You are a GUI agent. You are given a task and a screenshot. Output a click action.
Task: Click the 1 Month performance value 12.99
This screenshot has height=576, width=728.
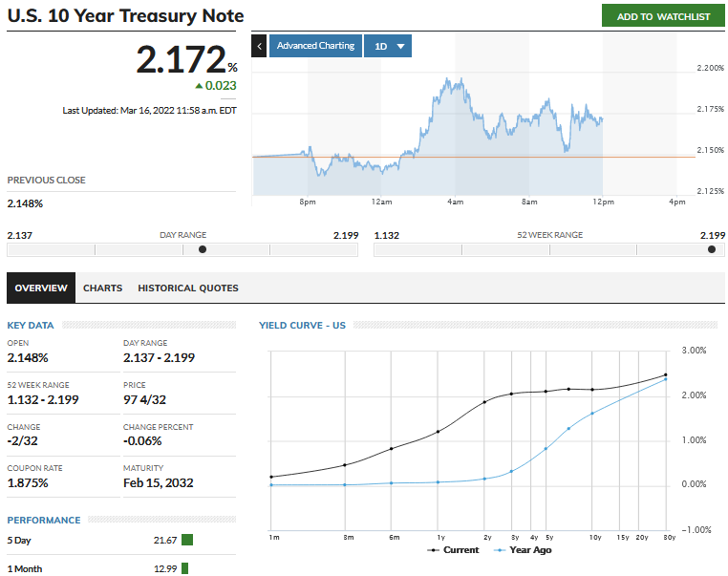click(165, 568)
